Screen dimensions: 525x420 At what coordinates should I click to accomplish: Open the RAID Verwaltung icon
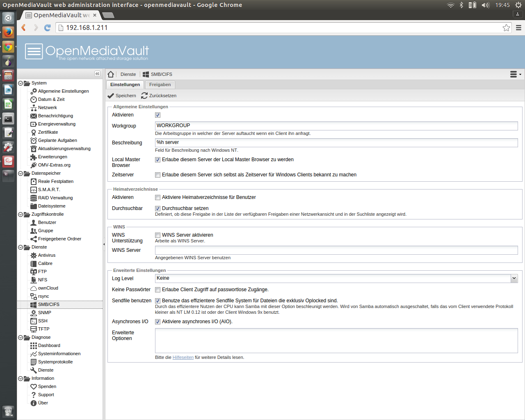click(x=34, y=198)
